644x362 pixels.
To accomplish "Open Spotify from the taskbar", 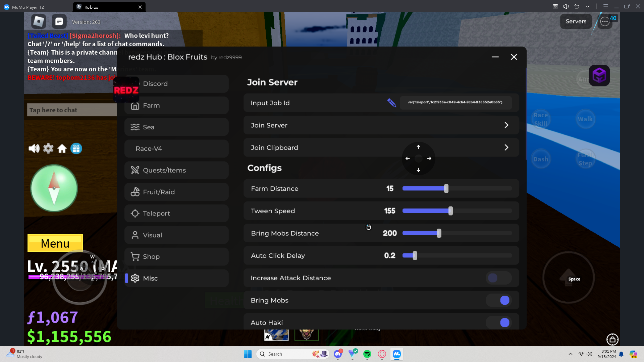I will click(367, 354).
